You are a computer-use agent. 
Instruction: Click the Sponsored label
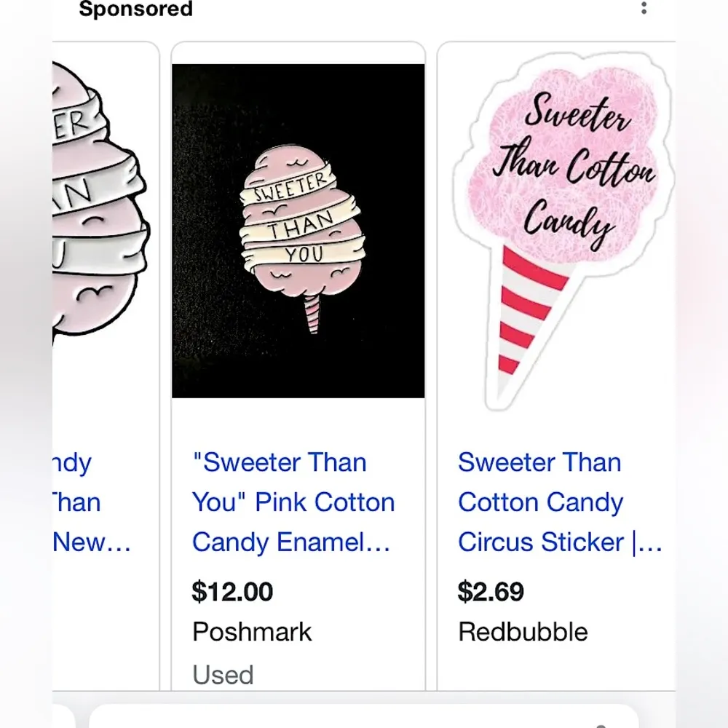click(134, 9)
